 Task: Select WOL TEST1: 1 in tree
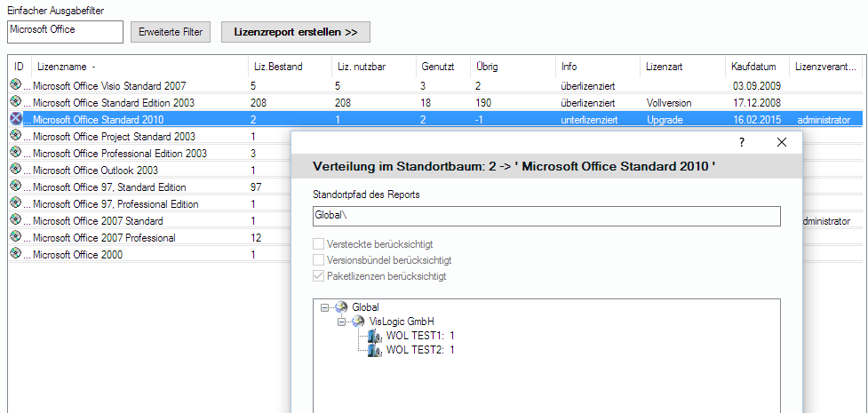(x=420, y=336)
